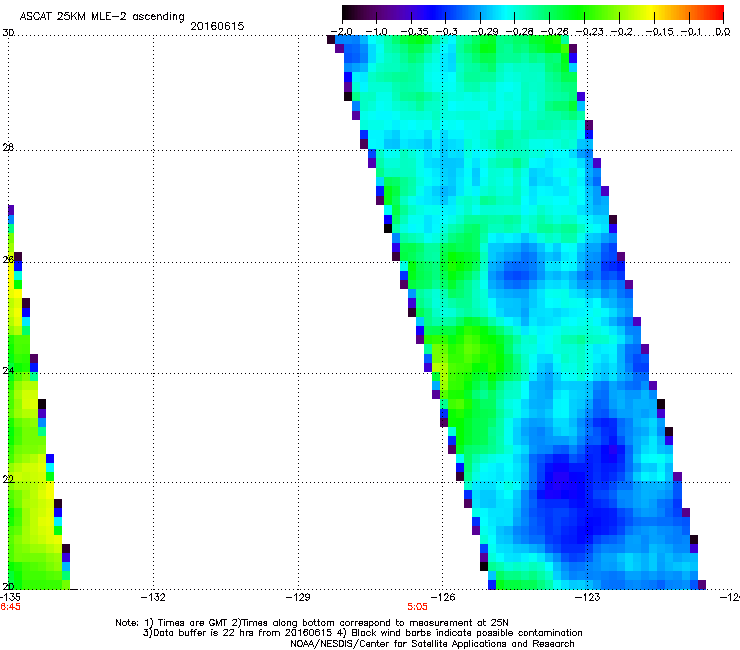Click the 0.0 color scale label

click(723, 32)
